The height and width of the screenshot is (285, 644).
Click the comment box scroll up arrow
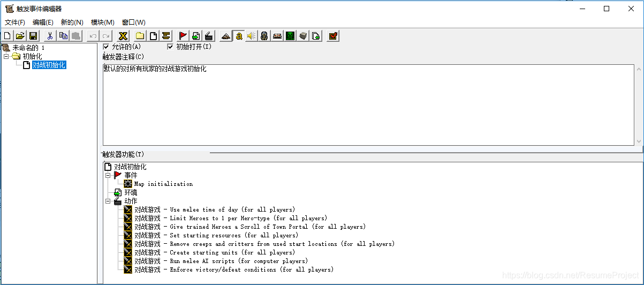pyautogui.click(x=639, y=69)
